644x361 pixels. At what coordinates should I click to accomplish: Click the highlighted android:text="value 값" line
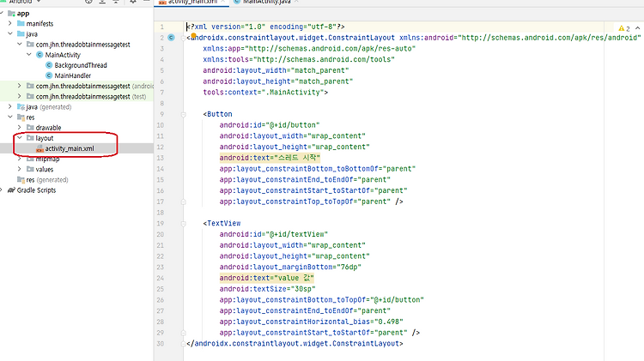coord(266,278)
